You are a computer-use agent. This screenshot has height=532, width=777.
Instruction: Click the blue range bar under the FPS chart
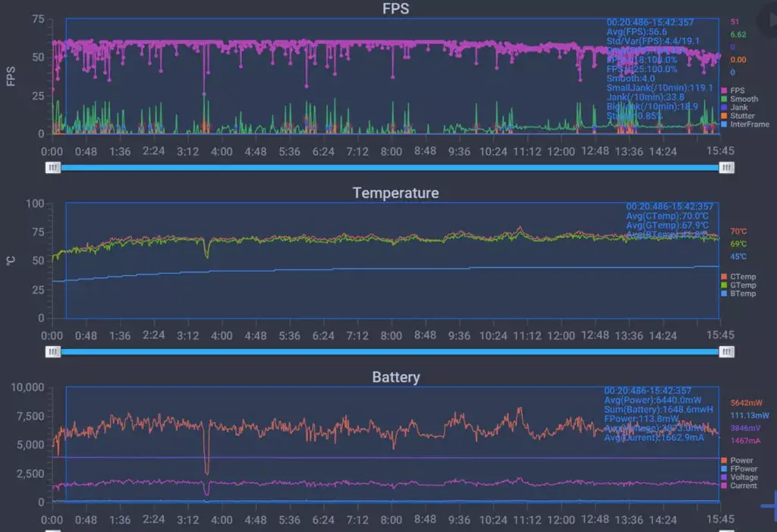[x=389, y=168]
